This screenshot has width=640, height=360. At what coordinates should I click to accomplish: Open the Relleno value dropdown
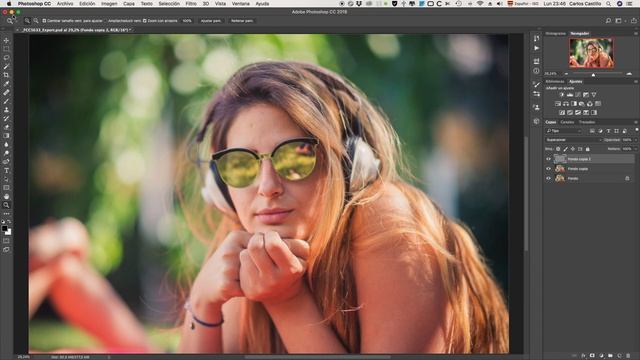[x=636, y=149]
